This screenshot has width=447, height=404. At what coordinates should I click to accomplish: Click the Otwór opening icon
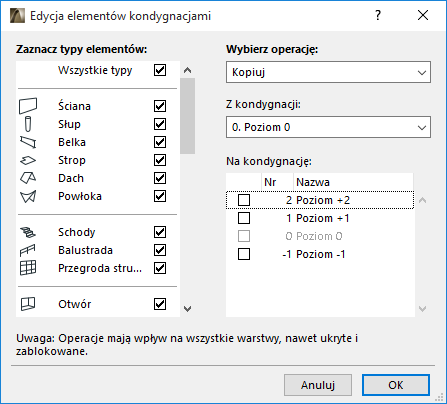coord(28,304)
